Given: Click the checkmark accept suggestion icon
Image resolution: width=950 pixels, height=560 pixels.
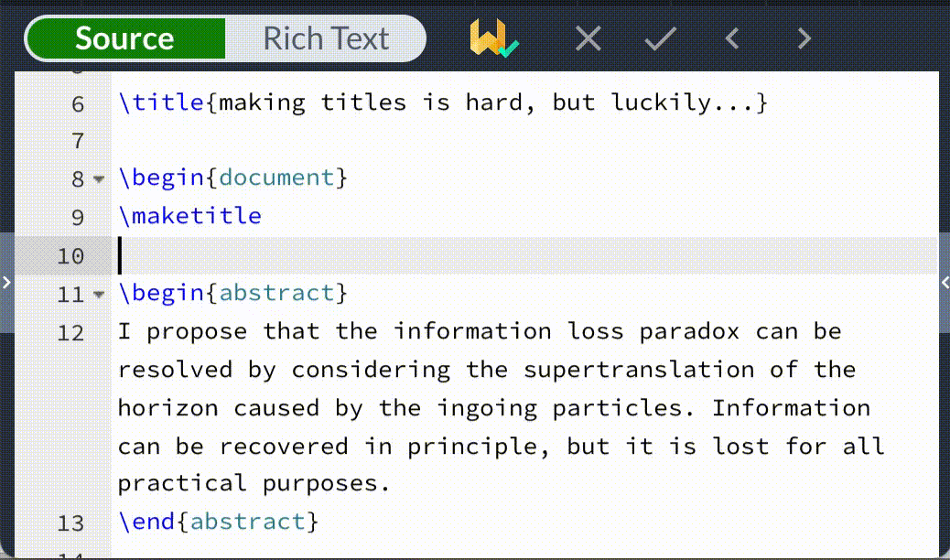Looking at the screenshot, I should click(x=660, y=38).
